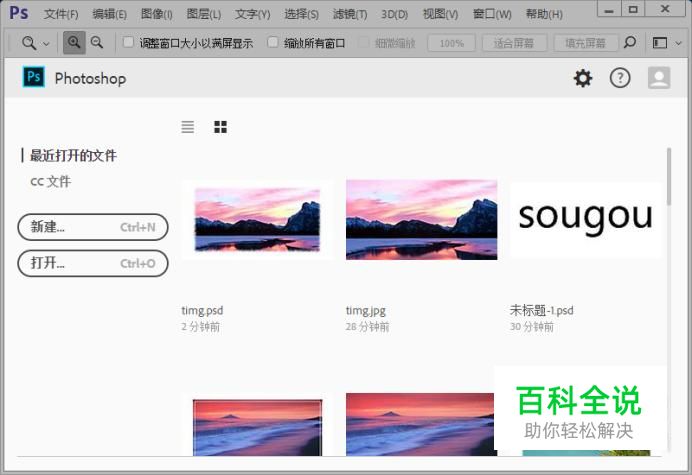Click the 未标题-1.psd file name
The width and height of the screenshot is (692, 475).
pyautogui.click(x=542, y=310)
